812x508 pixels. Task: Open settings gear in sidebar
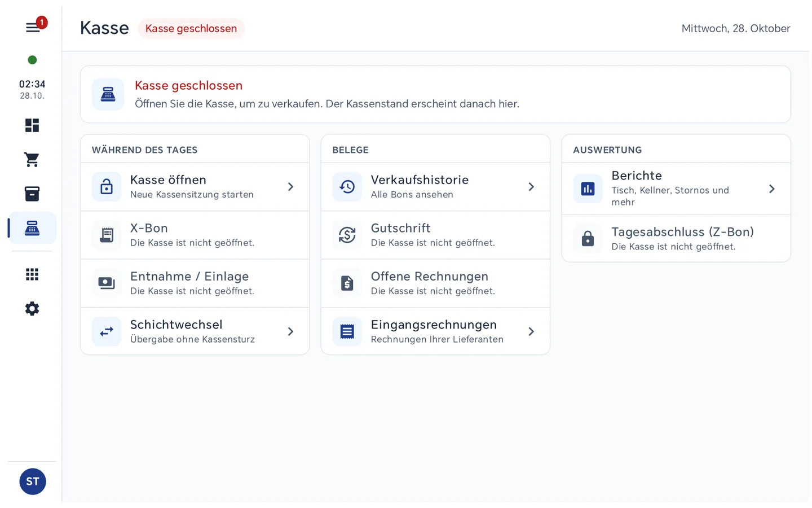tap(32, 309)
